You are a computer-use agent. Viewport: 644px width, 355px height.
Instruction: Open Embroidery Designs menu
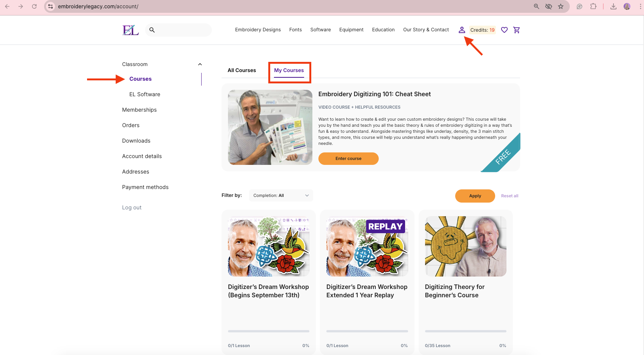click(258, 30)
